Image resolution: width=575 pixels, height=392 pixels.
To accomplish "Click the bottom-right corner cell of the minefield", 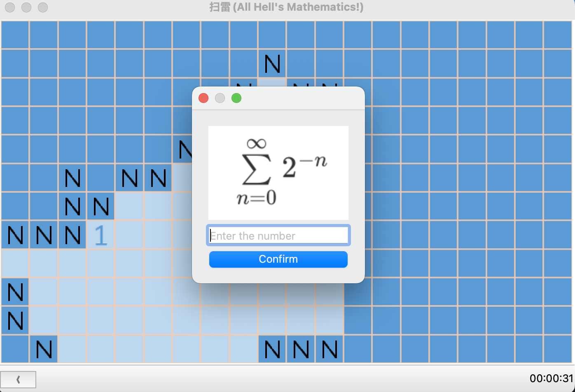I will coord(558,350).
